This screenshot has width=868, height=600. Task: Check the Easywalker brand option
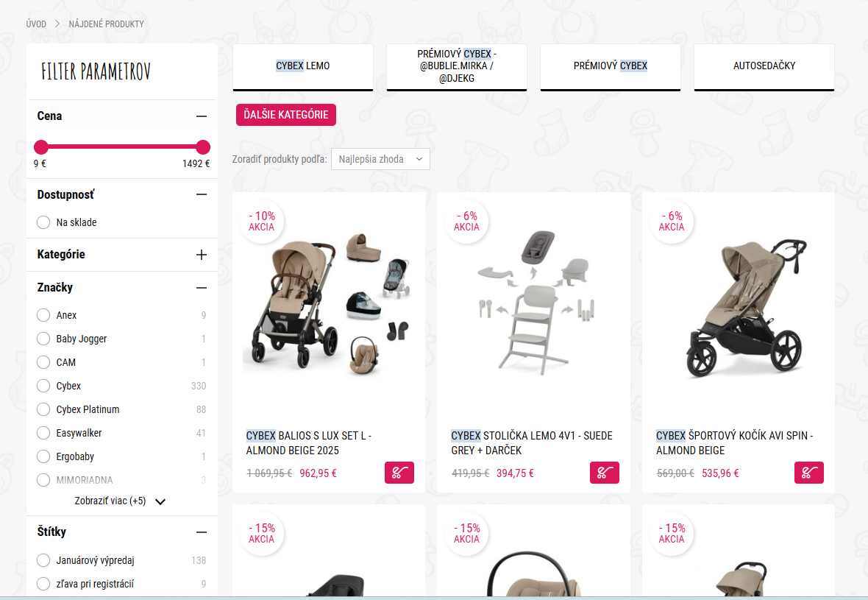[43, 433]
